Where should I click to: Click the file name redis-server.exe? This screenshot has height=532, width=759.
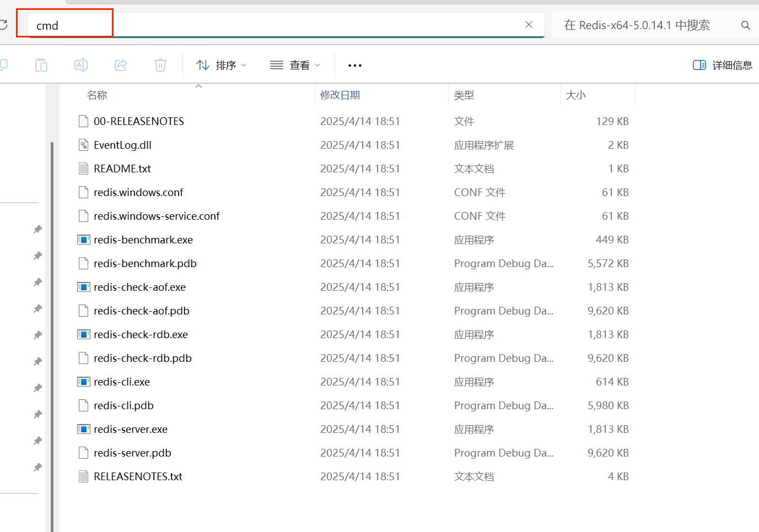(131, 429)
